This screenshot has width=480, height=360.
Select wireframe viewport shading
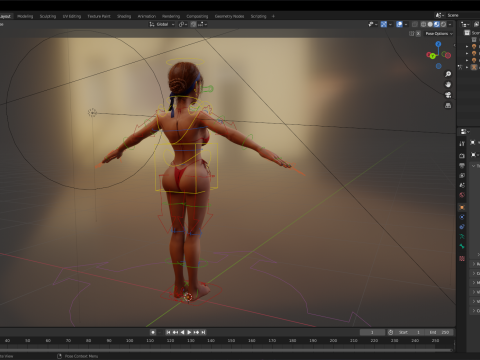point(423,24)
